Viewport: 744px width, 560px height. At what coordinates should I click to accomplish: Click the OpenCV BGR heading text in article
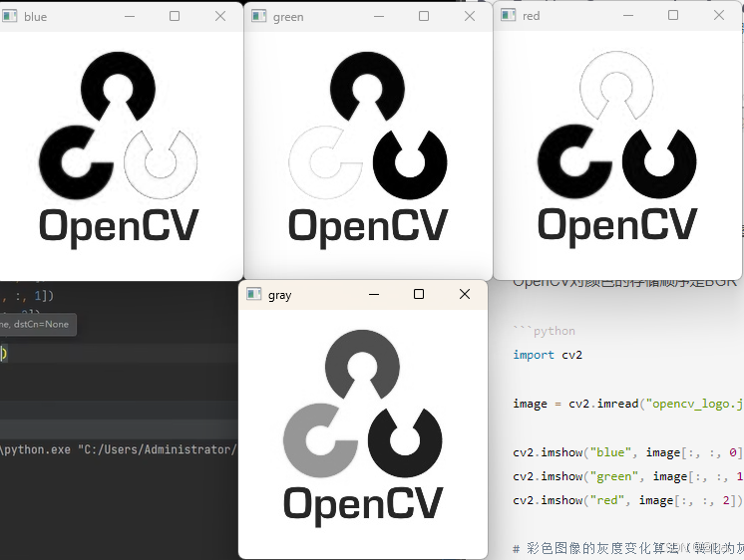[x=625, y=282]
